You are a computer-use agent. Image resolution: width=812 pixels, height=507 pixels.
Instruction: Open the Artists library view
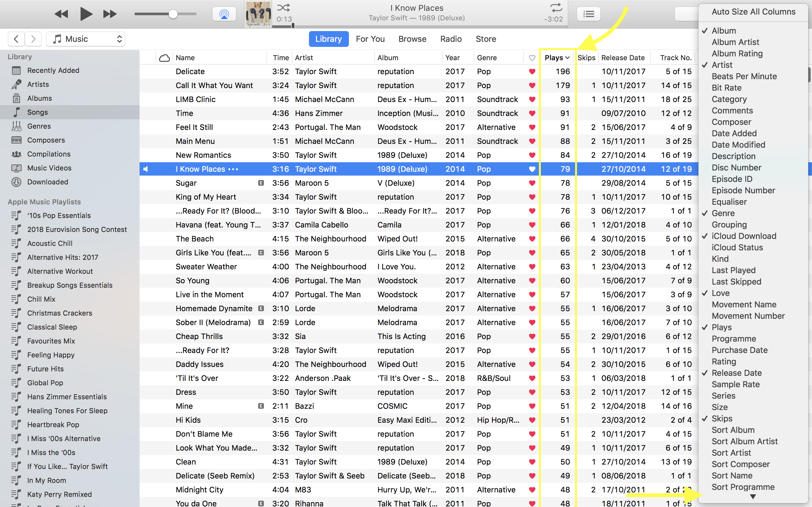[x=38, y=84]
